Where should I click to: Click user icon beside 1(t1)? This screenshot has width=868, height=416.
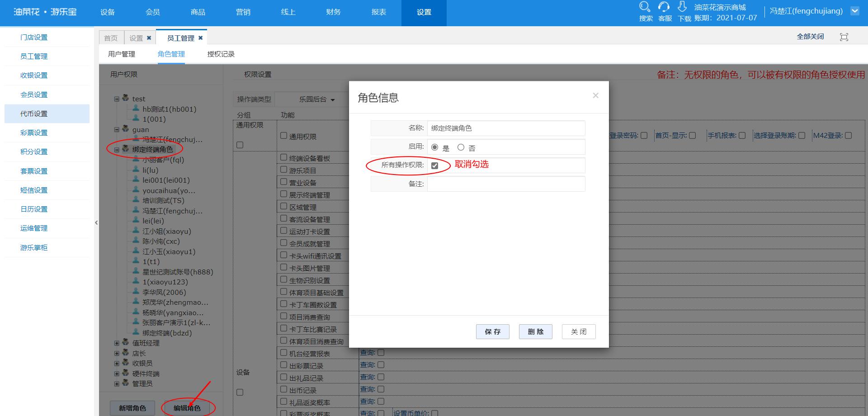136,261
